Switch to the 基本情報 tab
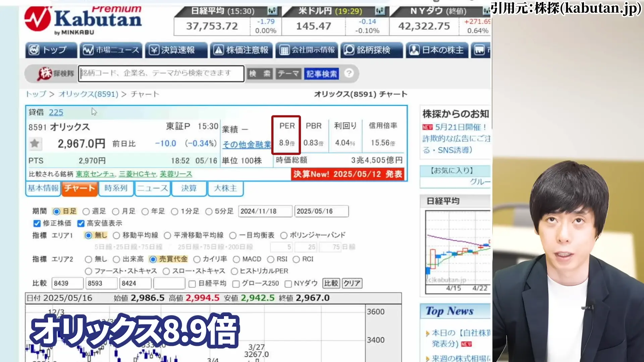This screenshot has height=362, width=644. pos(43,188)
